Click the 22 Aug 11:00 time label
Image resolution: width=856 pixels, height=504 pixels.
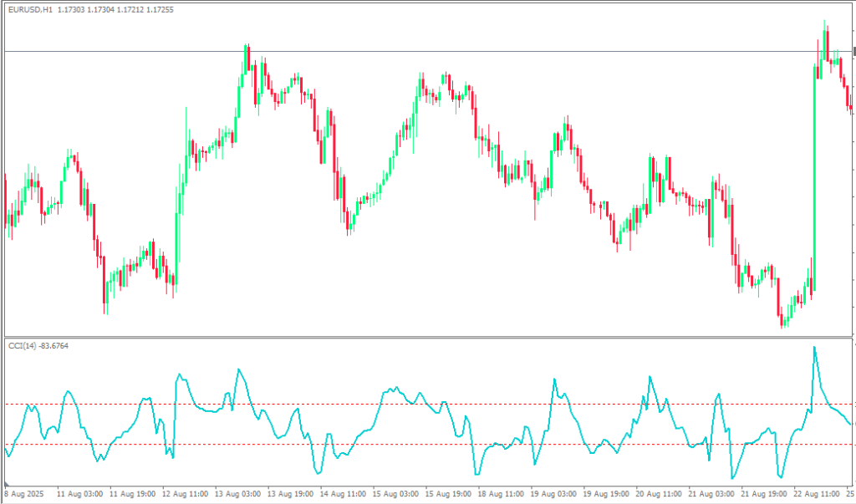(x=815, y=494)
